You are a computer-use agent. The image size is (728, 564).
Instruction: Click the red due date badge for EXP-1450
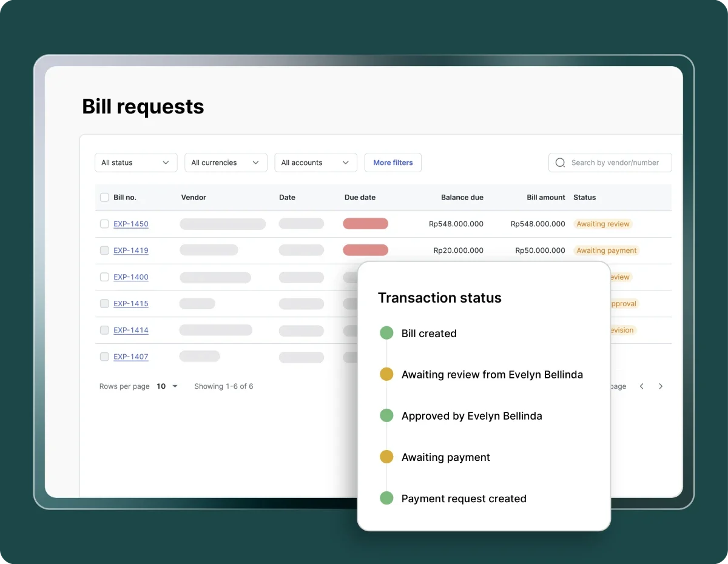[x=365, y=224]
